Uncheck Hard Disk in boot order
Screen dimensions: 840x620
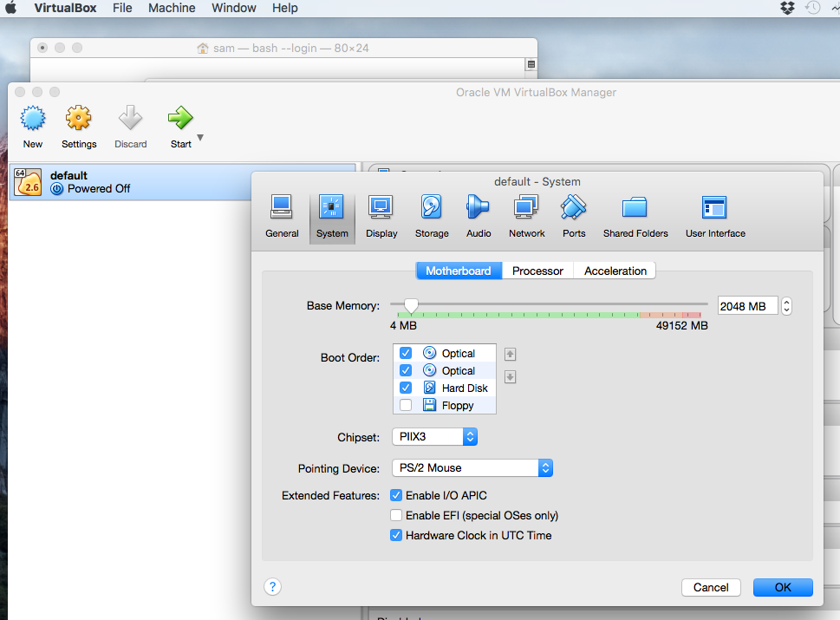coord(406,388)
